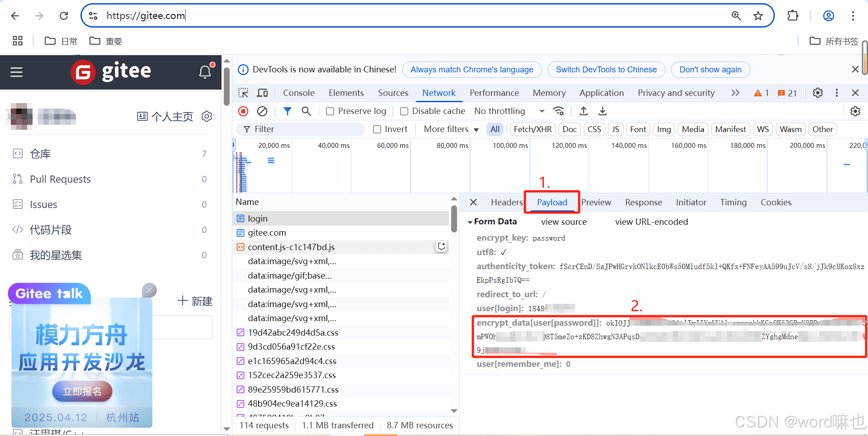Click the 立即报名 signup button
Screen dimensions: 868x436
point(82,391)
